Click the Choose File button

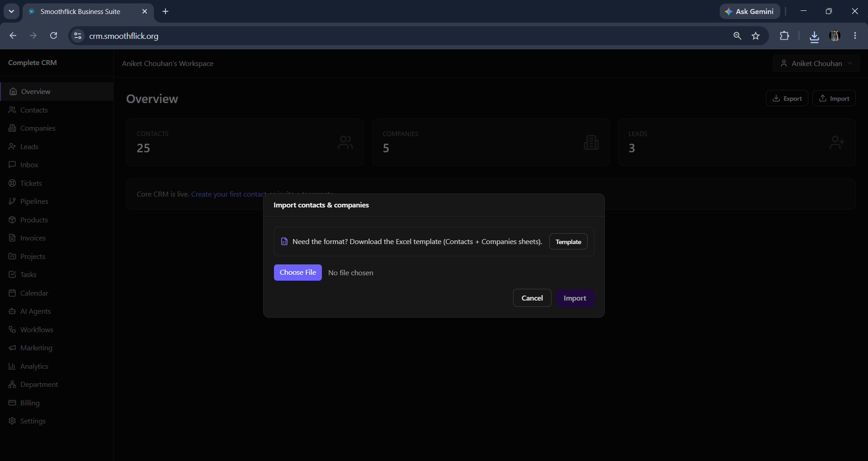pyautogui.click(x=298, y=273)
